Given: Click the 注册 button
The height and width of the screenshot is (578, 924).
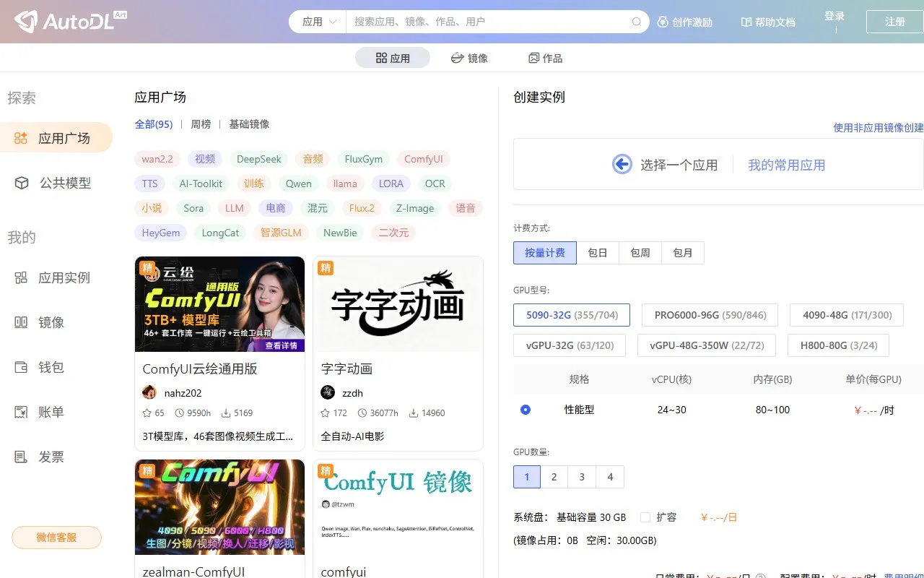Looking at the screenshot, I should click(894, 22).
